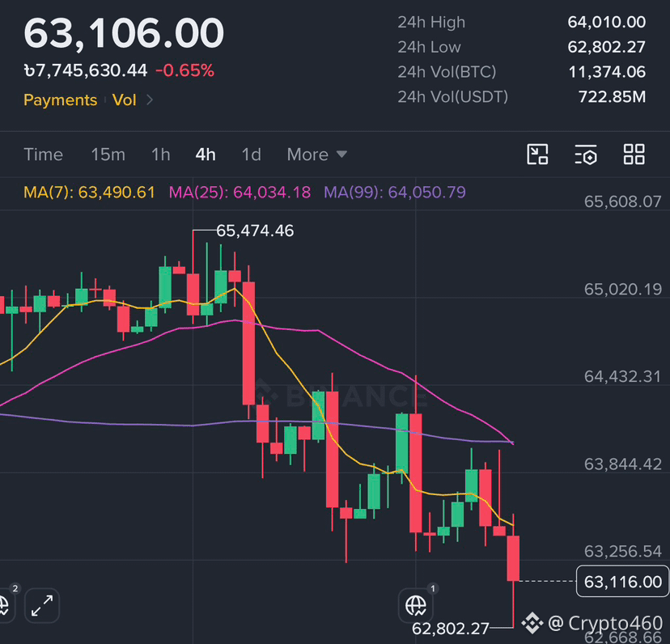Open the Payments link
Image resolution: width=670 pixels, height=644 pixels.
point(60,100)
